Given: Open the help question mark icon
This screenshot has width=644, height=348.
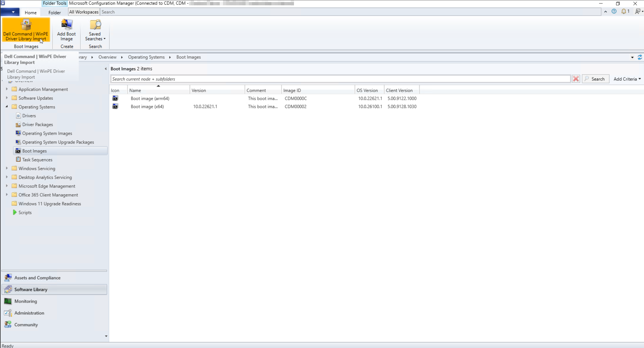Looking at the screenshot, I should pyautogui.click(x=614, y=11).
